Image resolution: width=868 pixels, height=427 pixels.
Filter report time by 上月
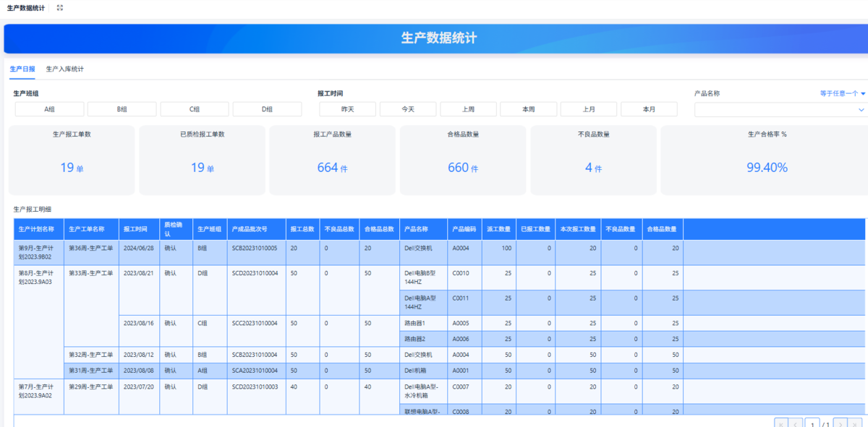tap(589, 109)
